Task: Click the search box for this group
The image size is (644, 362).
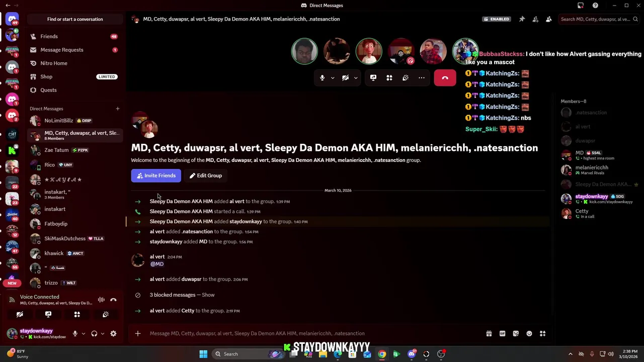Action: pyautogui.click(x=599, y=19)
